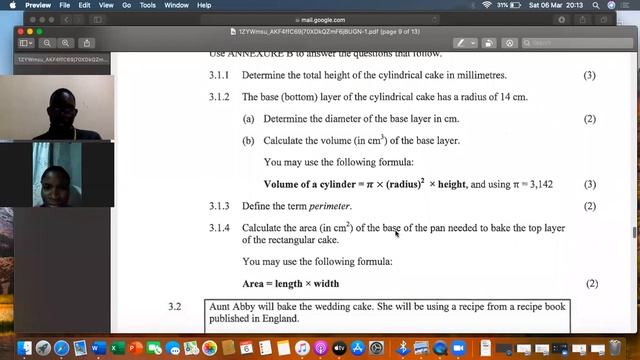This screenshot has height=360, width=640.
Task: Click the rotate page button
Action: click(x=489, y=43)
